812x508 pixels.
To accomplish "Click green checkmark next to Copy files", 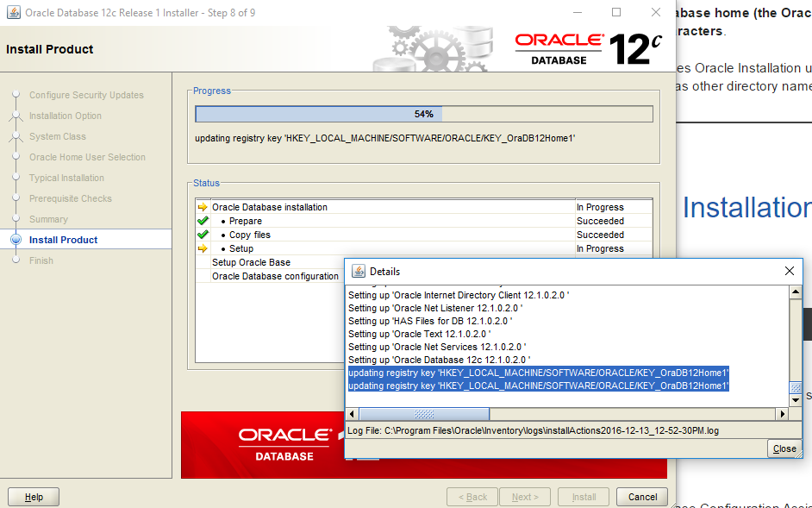I will (203, 235).
